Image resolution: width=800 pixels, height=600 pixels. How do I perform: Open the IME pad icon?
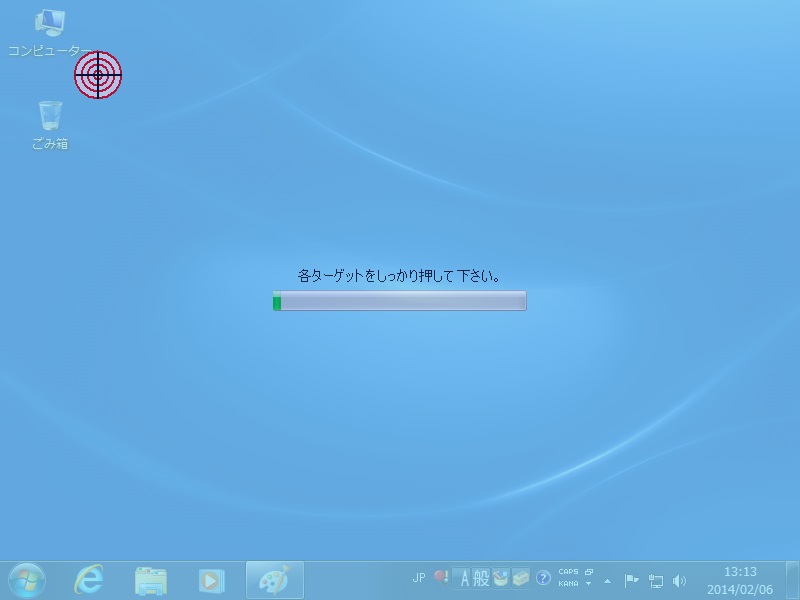[501, 578]
